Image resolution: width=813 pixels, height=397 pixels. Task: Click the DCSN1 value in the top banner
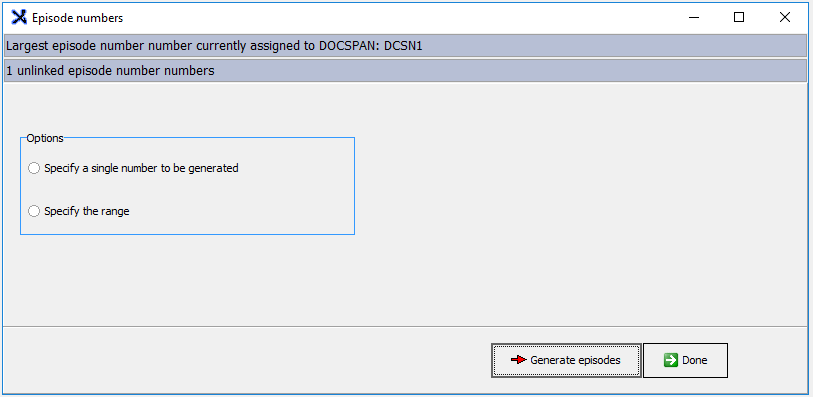pyautogui.click(x=403, y=46)
